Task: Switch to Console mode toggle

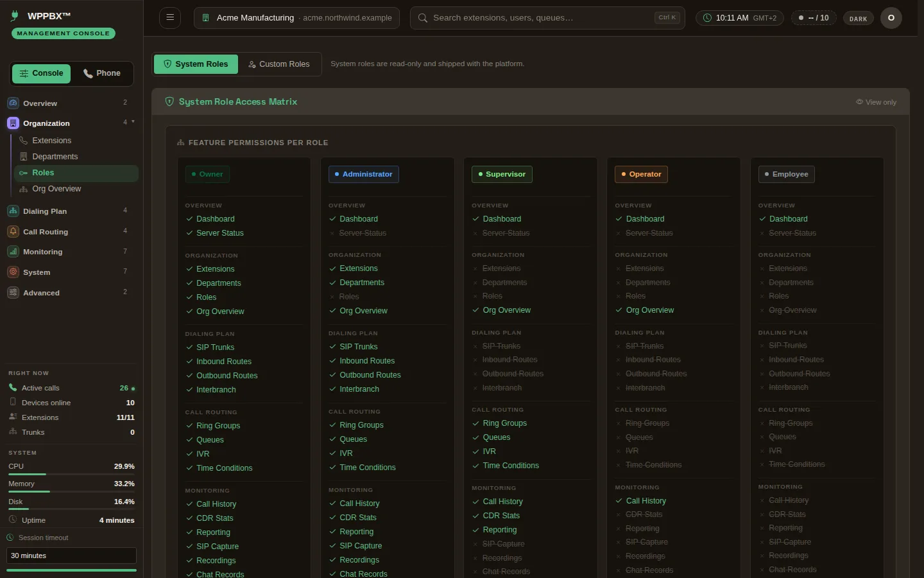Action: point(42,73)
